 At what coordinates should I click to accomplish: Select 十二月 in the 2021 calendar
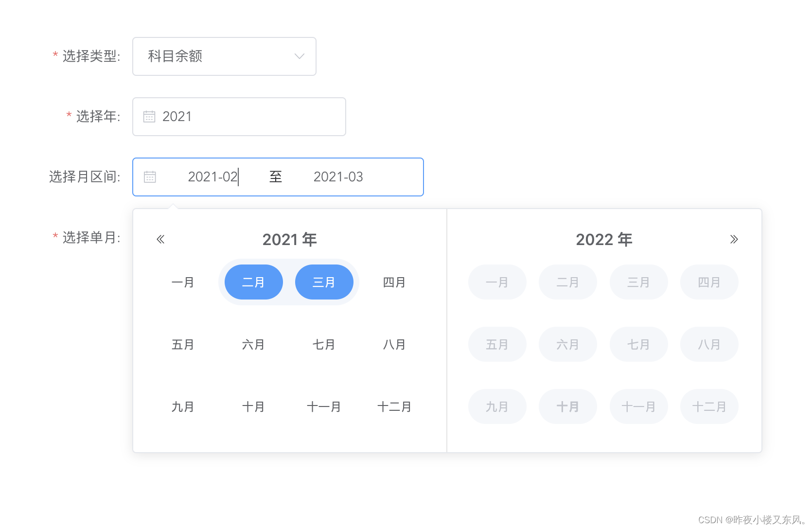pos(394,406)
